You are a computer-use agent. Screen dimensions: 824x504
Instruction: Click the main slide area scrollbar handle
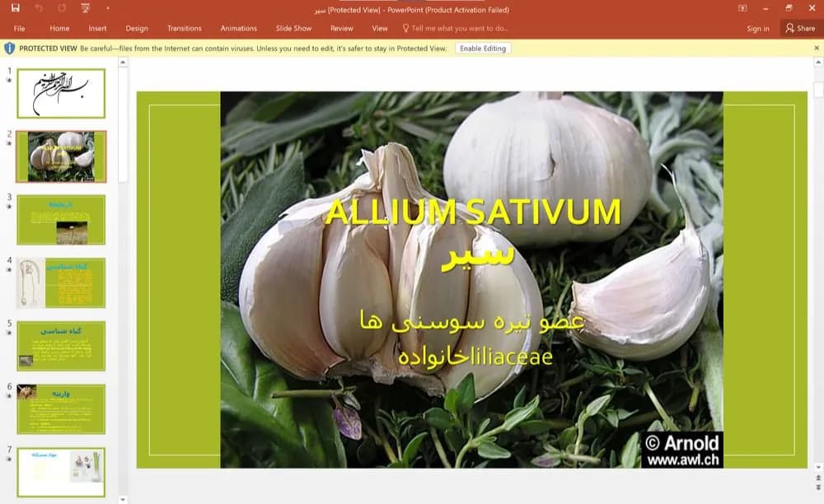click(818, 90)
